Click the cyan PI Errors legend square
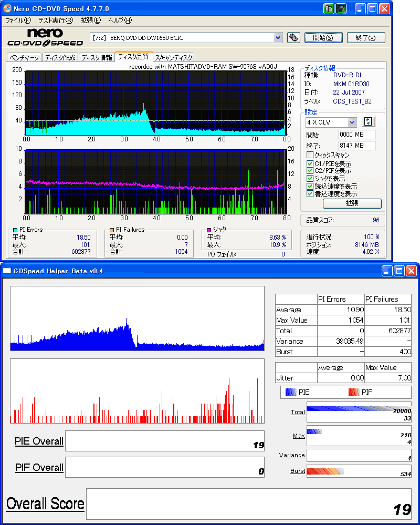Screen dimensions: 420x525 (x=15, y=230)
